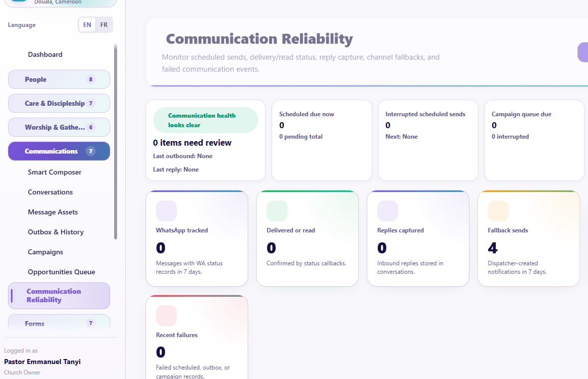Open the Interrupted scheduled sends card

[x=428, y=140]
